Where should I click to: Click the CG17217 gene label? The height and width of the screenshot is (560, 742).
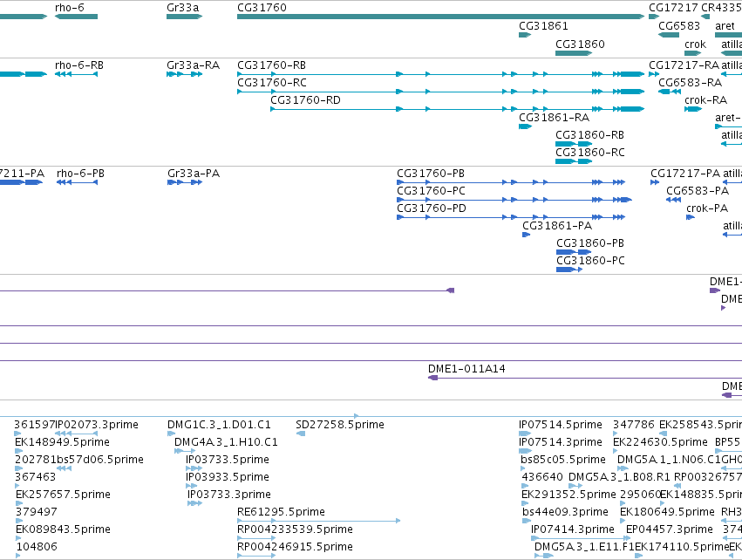pos(673,8)
